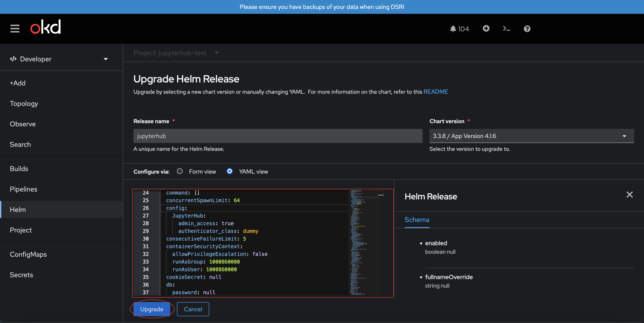Screen dimensions: 644x323
Task: Click the fullnameOverride schema entry
Action: pyautogui.click(x=449, y=277)
